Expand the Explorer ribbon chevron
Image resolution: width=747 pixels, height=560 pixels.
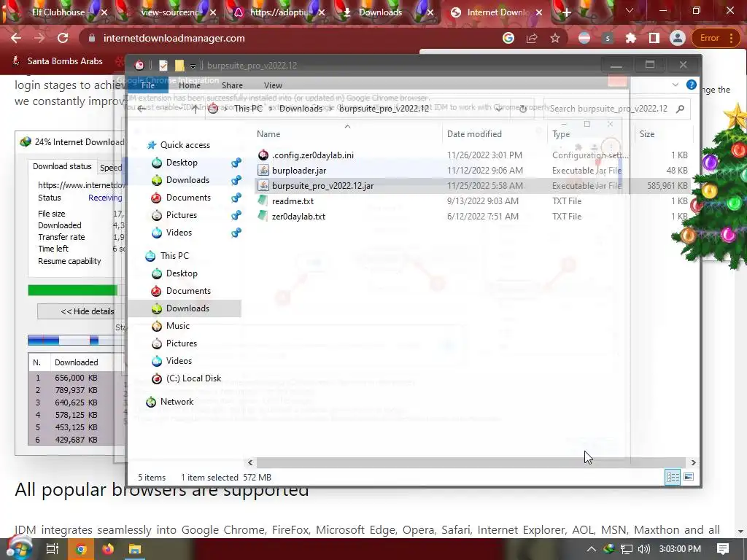(x=675, y=85)
